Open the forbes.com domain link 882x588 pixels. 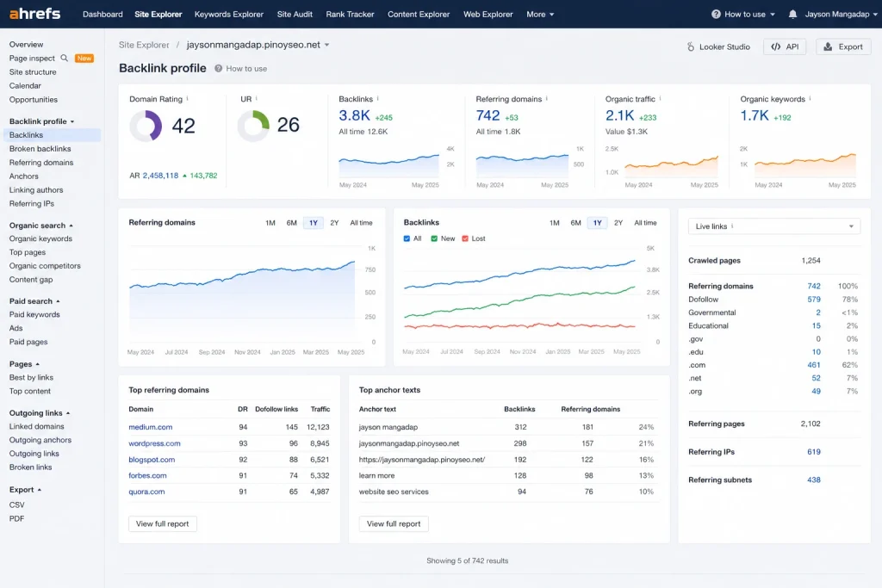coord(147,475)
